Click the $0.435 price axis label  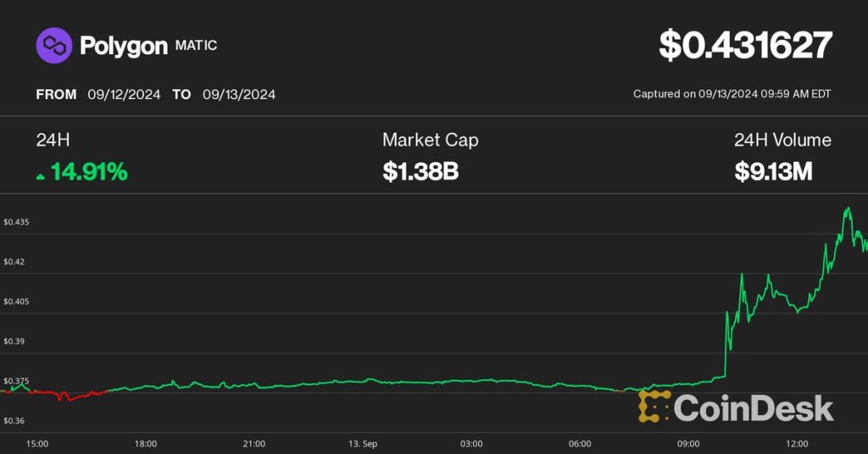point(16,222)
